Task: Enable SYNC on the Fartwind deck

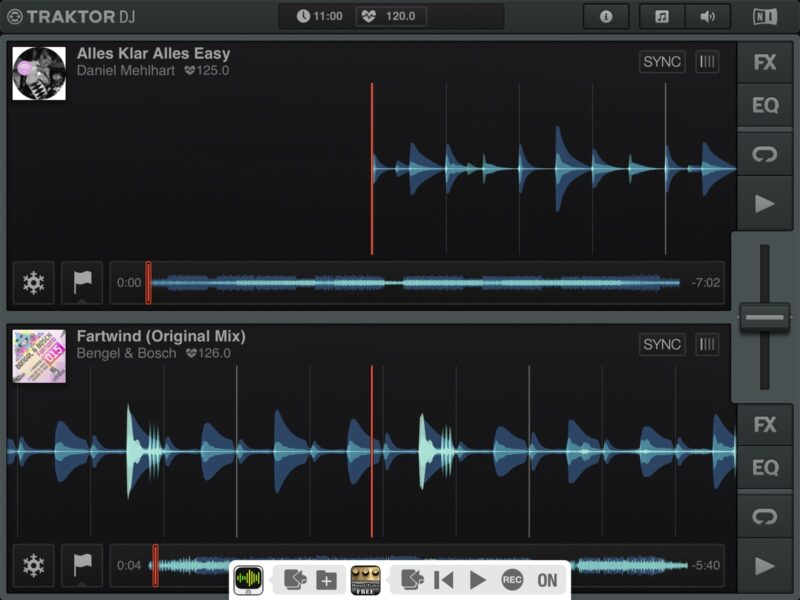Action: tap(662, 345)
